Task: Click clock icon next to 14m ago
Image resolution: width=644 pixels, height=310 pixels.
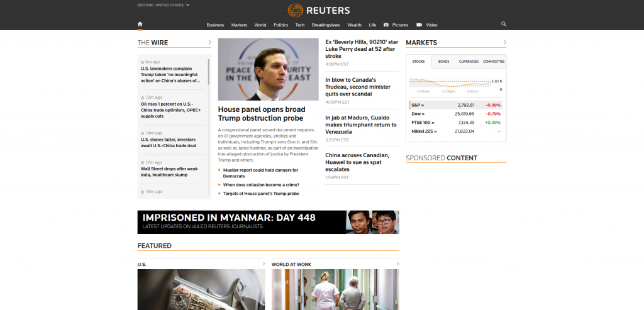Action: pos(143,133)
